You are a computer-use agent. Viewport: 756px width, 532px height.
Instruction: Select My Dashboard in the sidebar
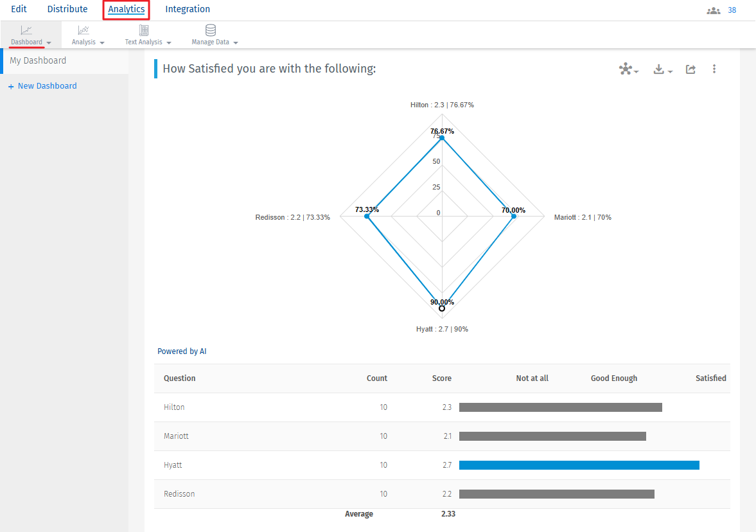(38, 60)
